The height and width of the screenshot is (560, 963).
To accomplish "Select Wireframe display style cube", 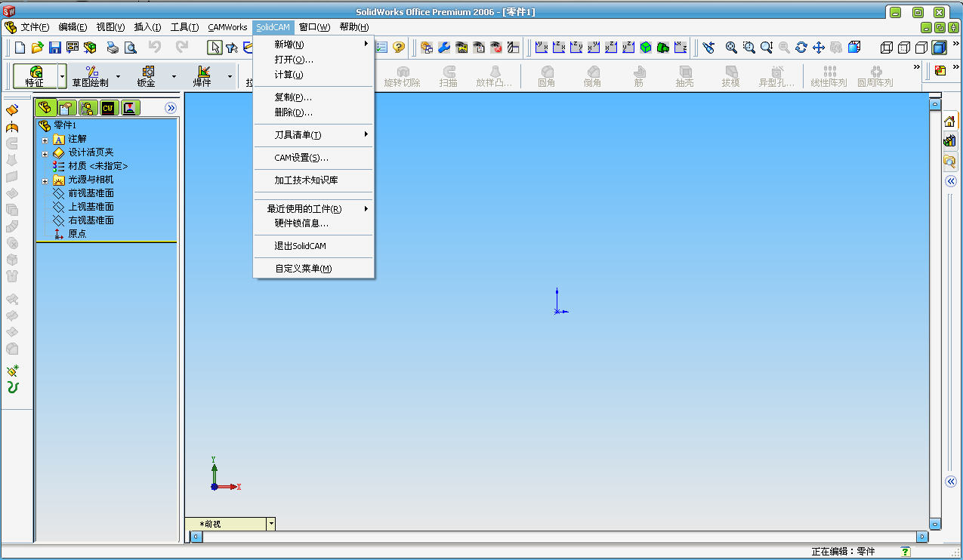I will pyautogui.click(x=887, y=48).
